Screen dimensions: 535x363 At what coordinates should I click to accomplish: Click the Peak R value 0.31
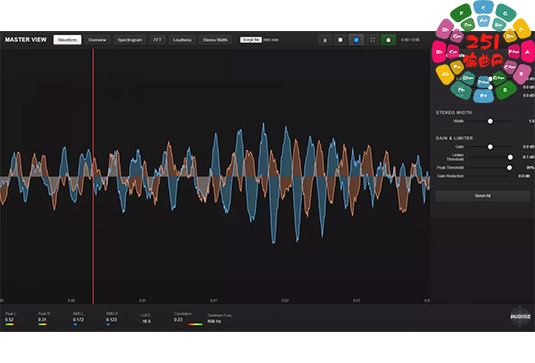[42, 320]
